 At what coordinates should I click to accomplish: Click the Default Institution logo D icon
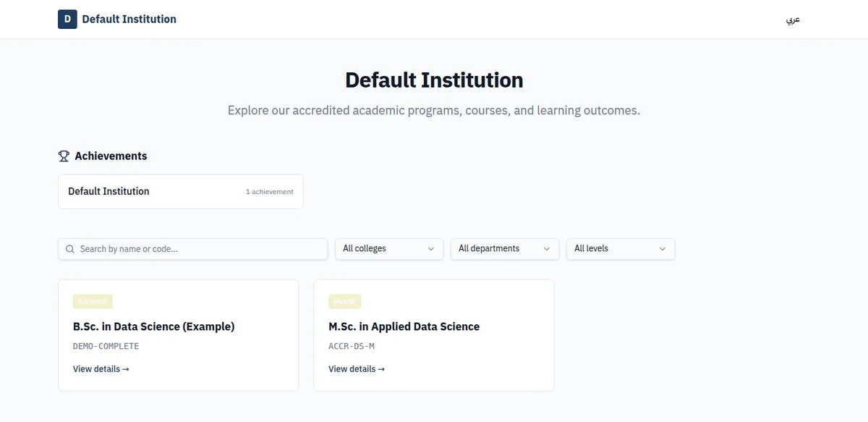tap(67, 19)
